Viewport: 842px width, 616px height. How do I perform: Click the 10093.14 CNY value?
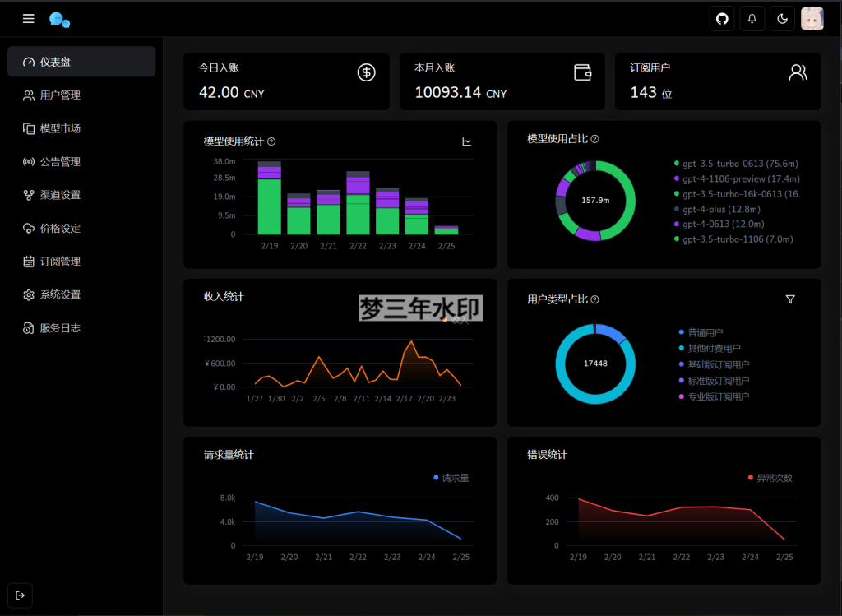tap(460, 92)
